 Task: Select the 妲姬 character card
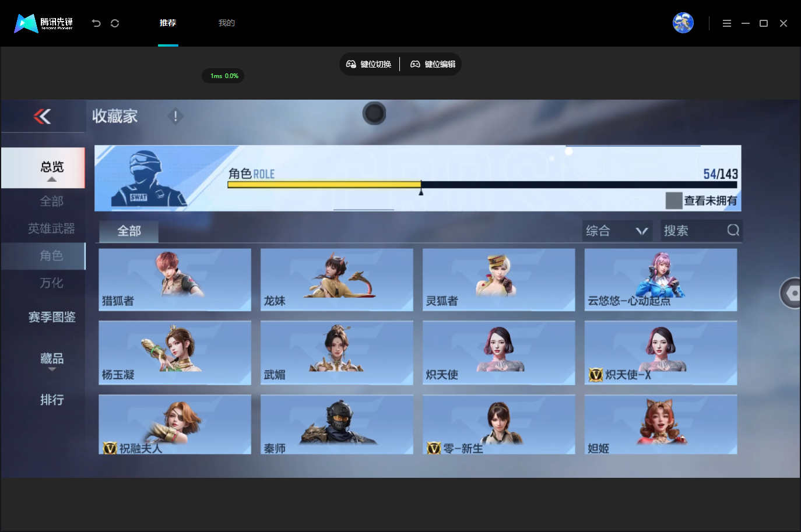coord(661,424)
